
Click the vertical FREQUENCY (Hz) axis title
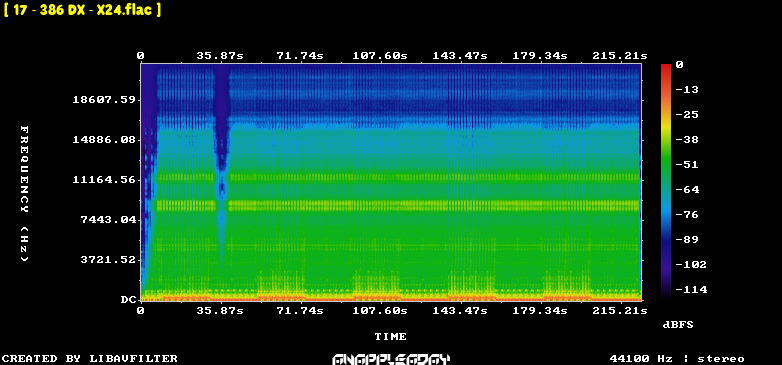click(24, 193)
